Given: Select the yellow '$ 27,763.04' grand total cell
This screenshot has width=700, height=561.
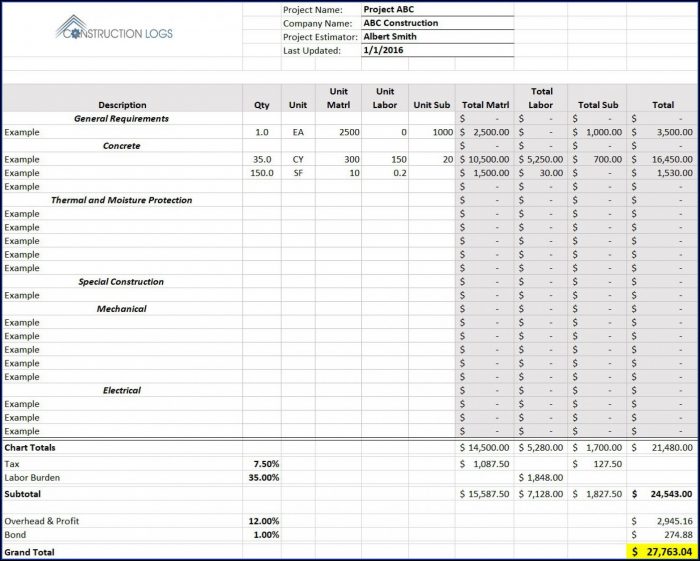Looking at the screenshot, I should pos(662,552).
